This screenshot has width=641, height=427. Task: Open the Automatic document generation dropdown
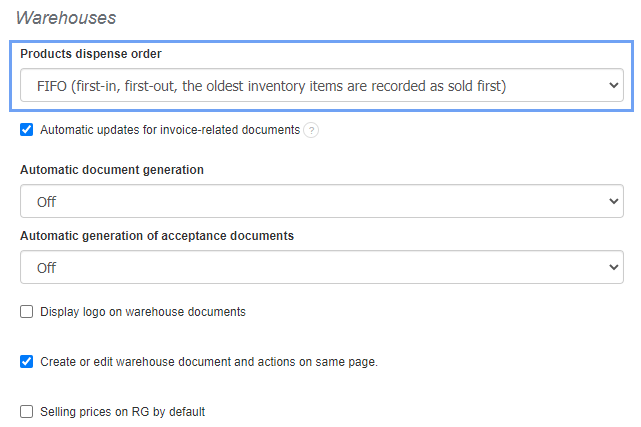[x=320, y=201]
